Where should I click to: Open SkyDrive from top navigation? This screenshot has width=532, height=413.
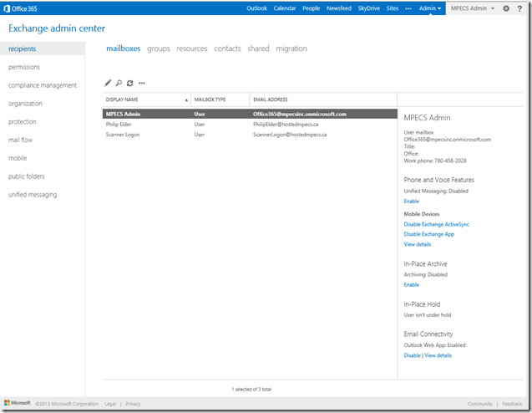(x=369, y=8)
